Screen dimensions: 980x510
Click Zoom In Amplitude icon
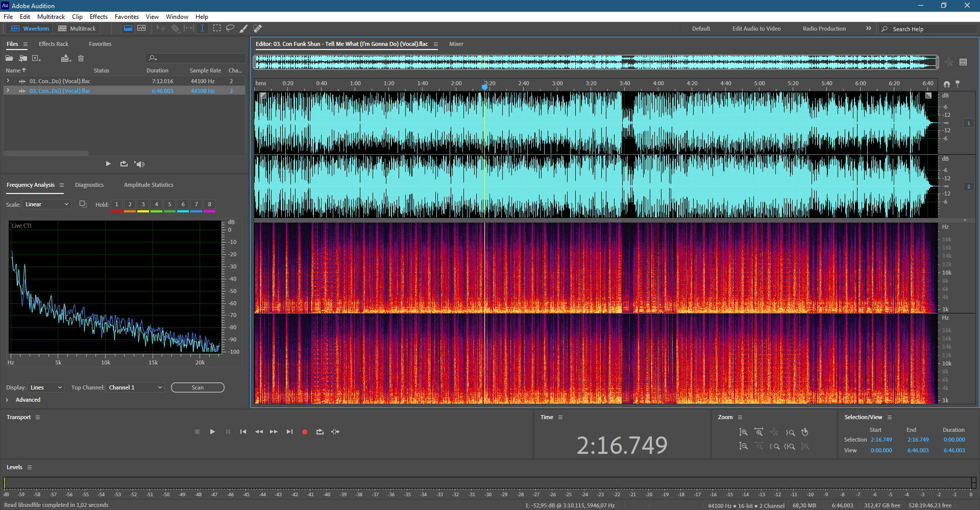point(744,432)
